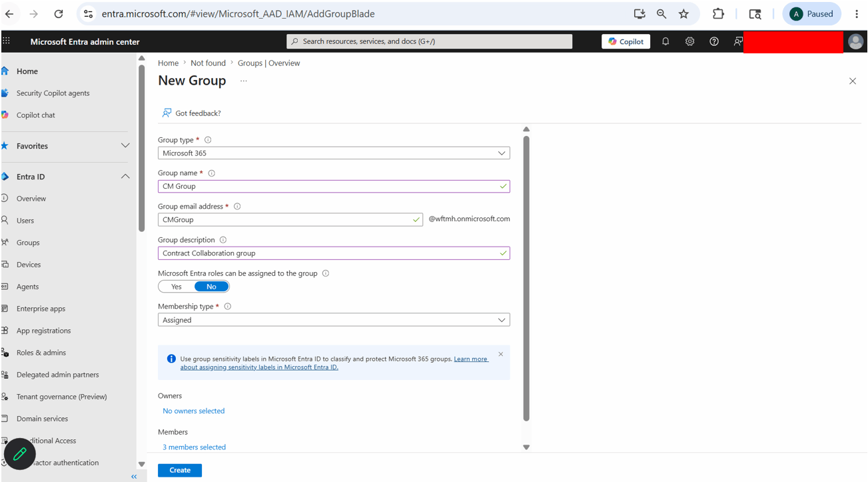This screenshot has width=868, height=482.
Task: Click the Create button
Action: pos(180,470)
